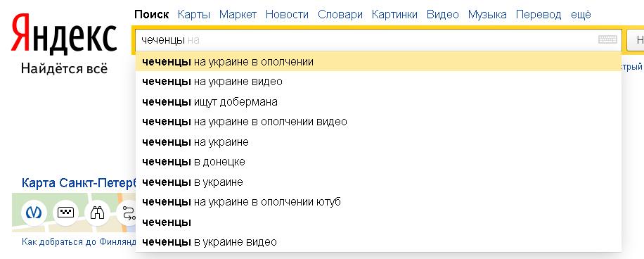Screen dimensions: 644x259
Task: Pick the highlighted на украине в ополчении suggestion
Action: (378, 62)
